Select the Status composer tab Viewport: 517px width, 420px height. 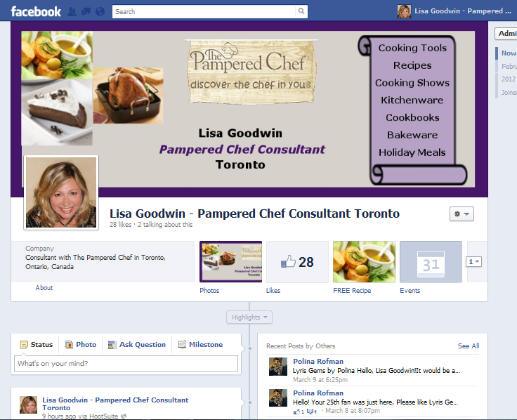tap(37, 345)
